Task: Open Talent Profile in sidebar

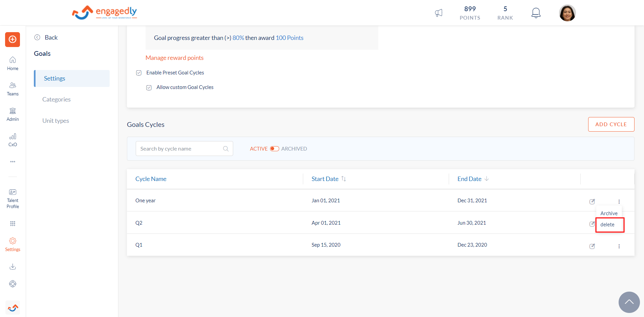Action: [13, 199]
